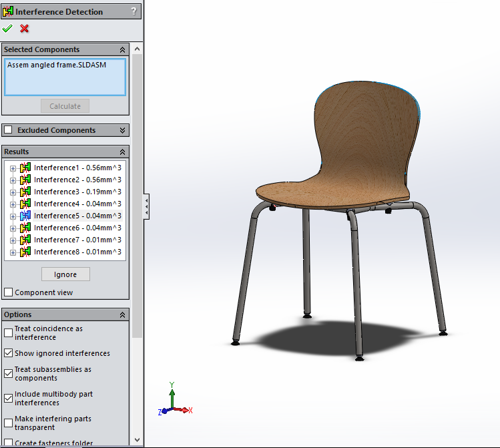
Task: Collapse the Results section
Action: (122, 152)
